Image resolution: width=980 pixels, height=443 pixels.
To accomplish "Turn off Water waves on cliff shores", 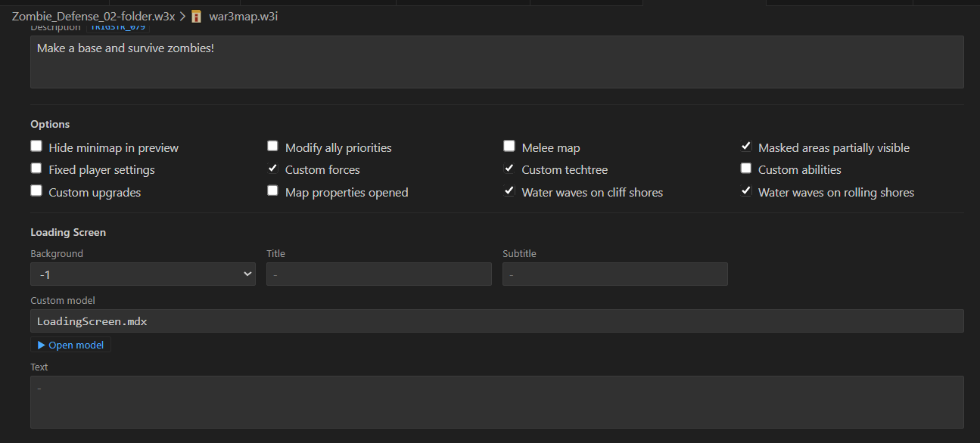I will click(509, 191).
